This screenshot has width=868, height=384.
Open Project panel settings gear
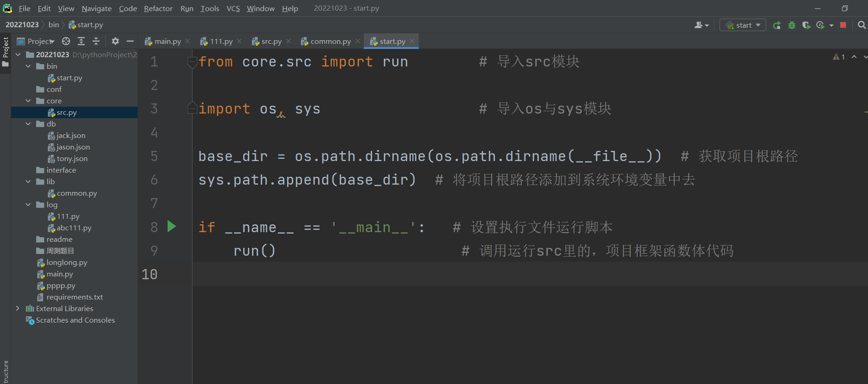115,42
